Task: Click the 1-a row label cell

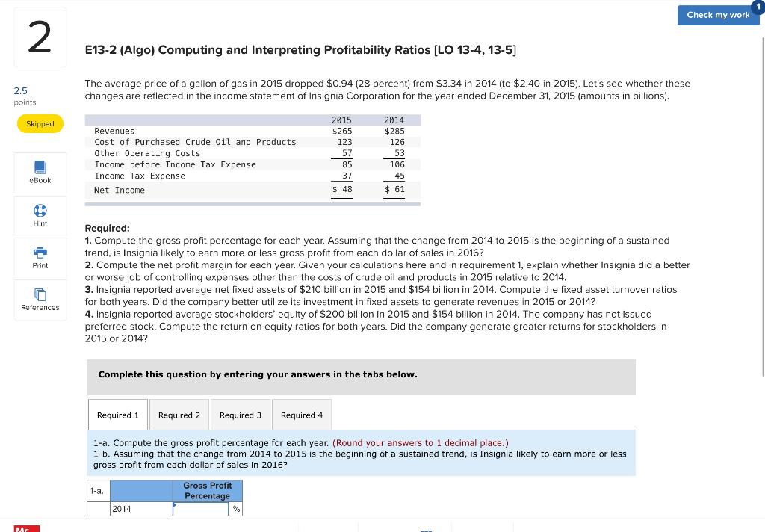Action: pos(96,491)
